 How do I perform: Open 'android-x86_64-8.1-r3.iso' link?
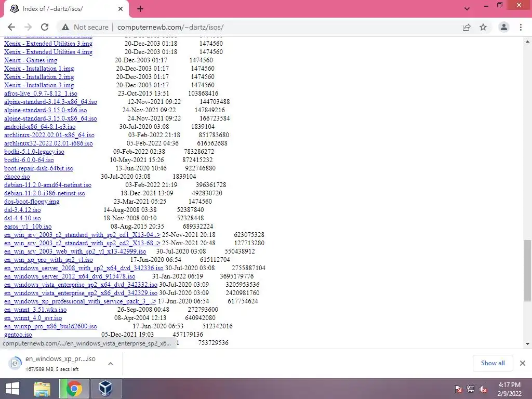39,127
